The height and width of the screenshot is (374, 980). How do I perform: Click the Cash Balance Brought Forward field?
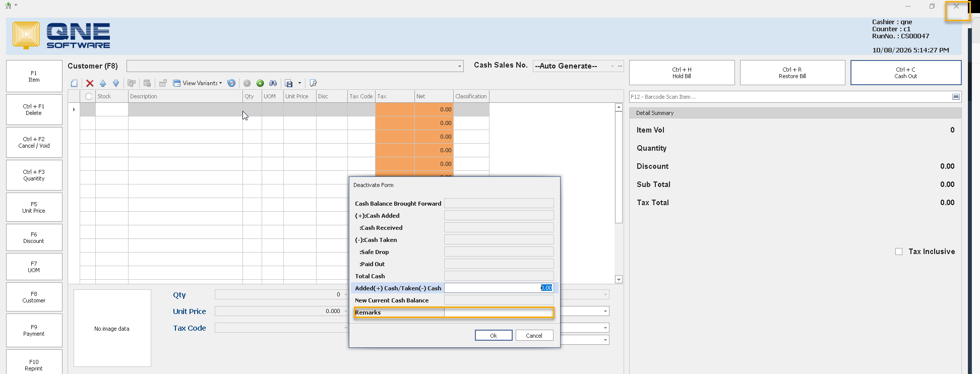499,203
